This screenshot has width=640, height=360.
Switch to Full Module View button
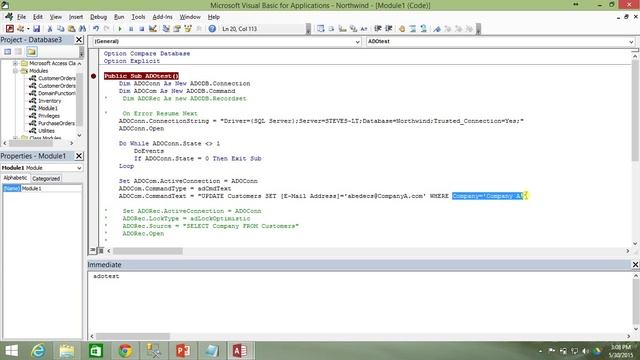[x=100, y=250]
